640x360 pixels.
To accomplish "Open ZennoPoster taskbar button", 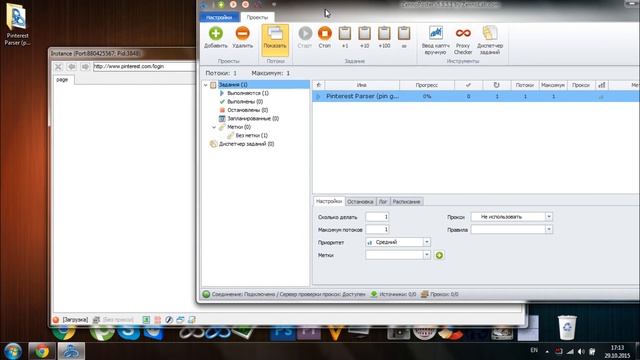I will pyautogui.click(x=71, y=351).
